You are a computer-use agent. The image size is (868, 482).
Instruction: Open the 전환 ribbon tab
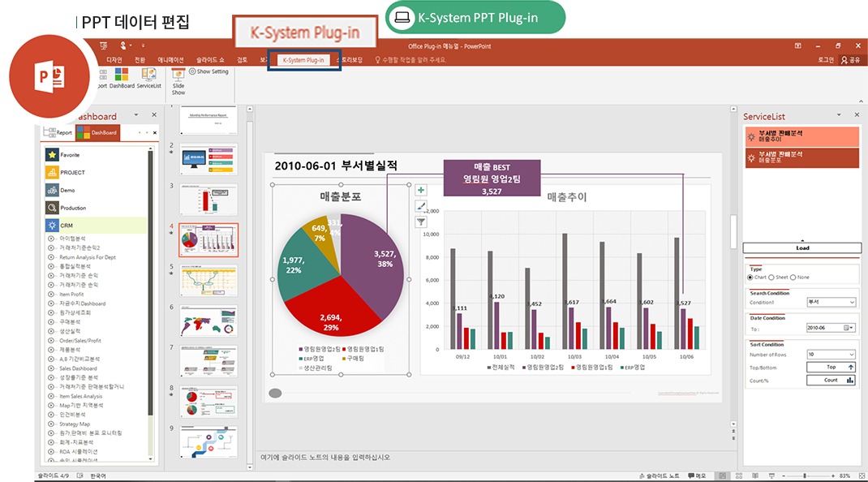[140, 60]
